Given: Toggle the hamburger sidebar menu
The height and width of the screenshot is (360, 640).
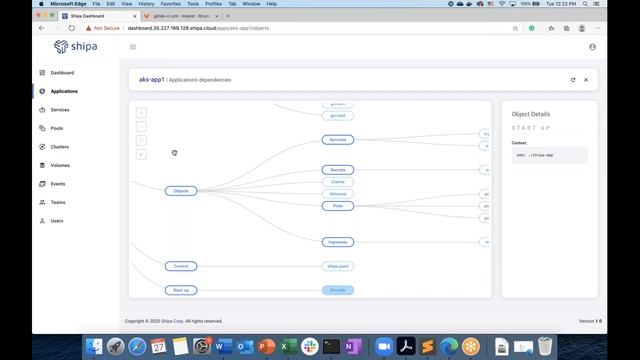Looking at the screenshot, I should (x=133, y=47).
